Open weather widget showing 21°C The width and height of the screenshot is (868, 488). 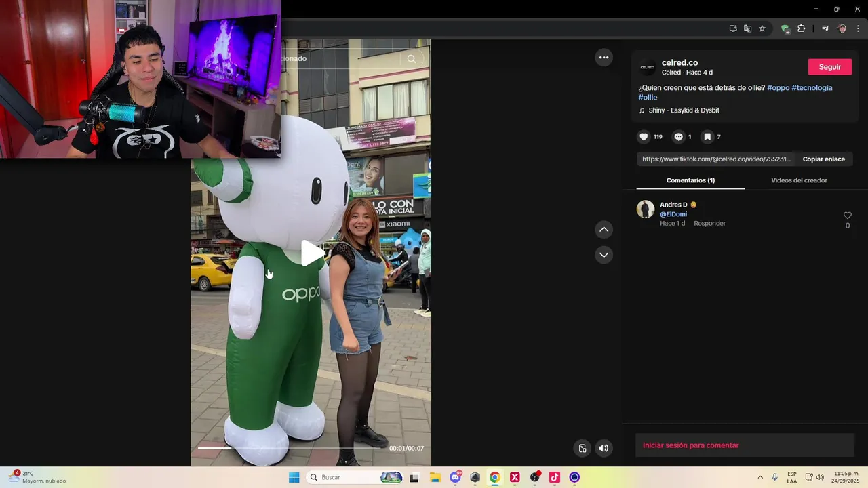click(38, 477)
